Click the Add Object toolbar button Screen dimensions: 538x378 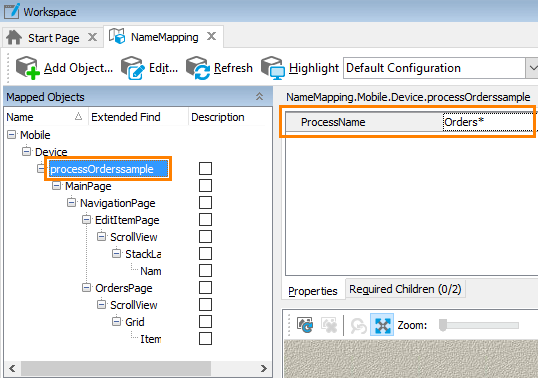(65, 68)
